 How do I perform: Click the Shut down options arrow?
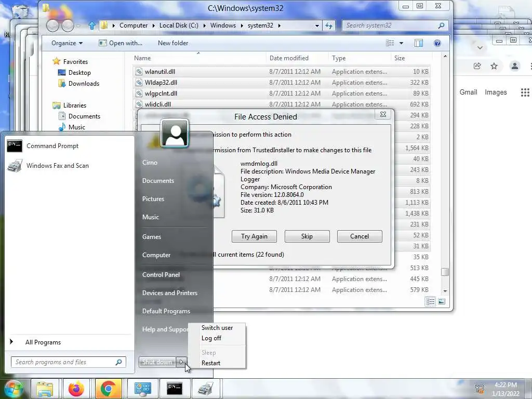[181, 362]
